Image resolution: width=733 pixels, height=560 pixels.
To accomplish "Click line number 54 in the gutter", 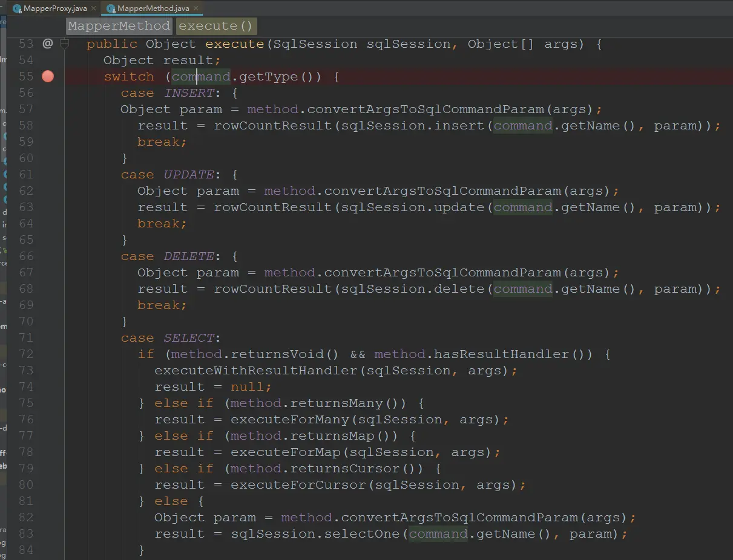I will coord(26,60).
